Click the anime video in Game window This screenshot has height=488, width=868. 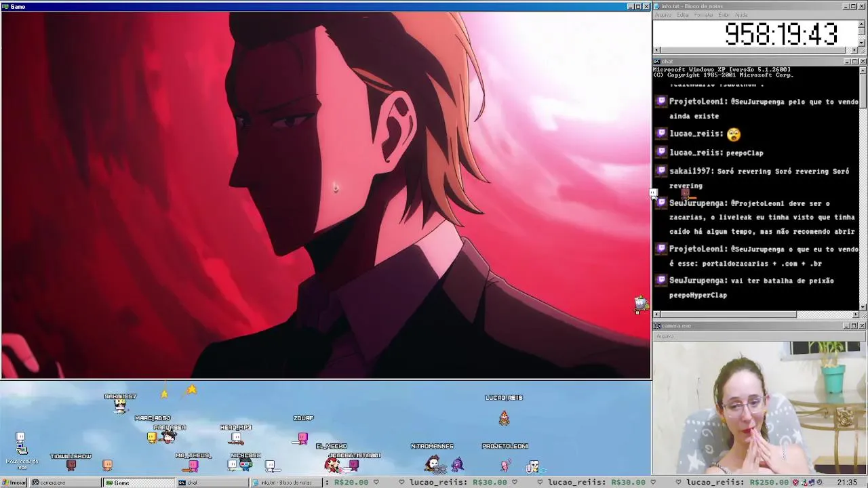point(325,195)
